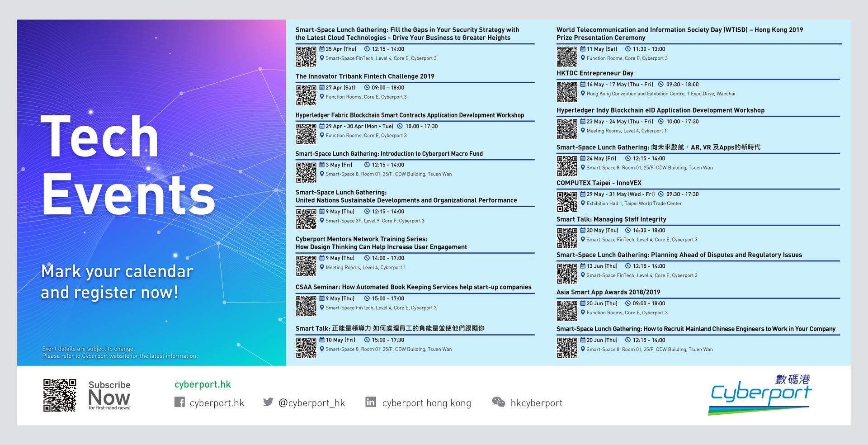
Task: Click clock icon beside 09:00 - 18:00 on 27 Apr
Action: [x=367, y=87]
